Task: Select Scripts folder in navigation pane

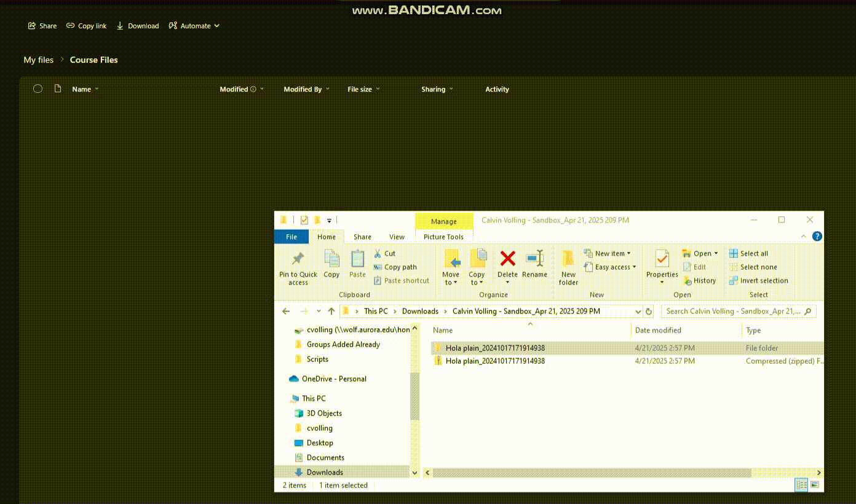Action: (x=317, y=359)
